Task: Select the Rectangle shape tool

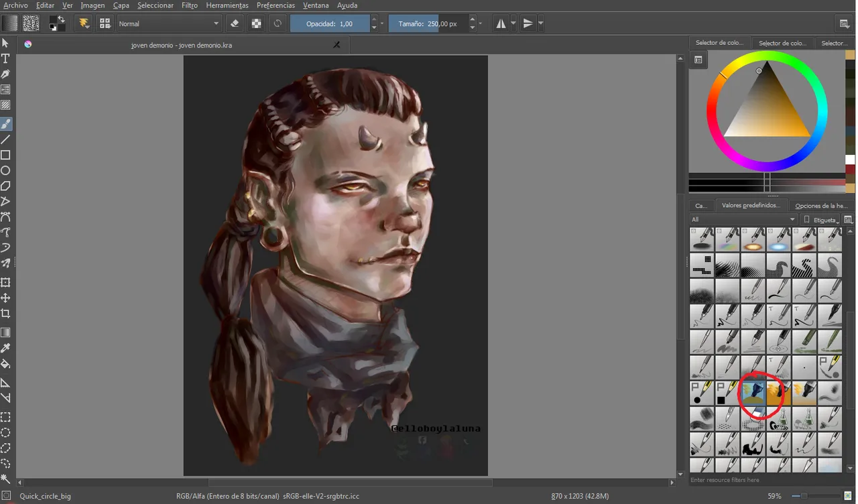Action: (x=5, y=155)
